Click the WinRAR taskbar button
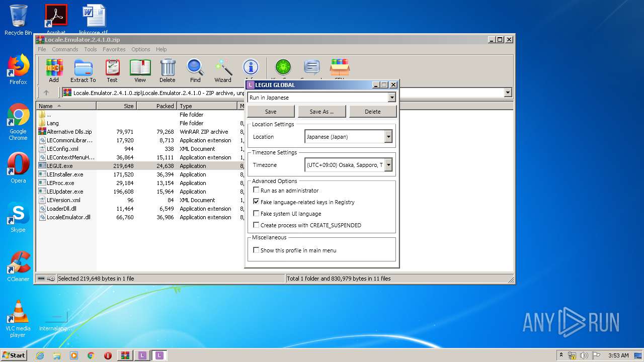This screenshot has width=644, height=362. [x=125, y=355]
